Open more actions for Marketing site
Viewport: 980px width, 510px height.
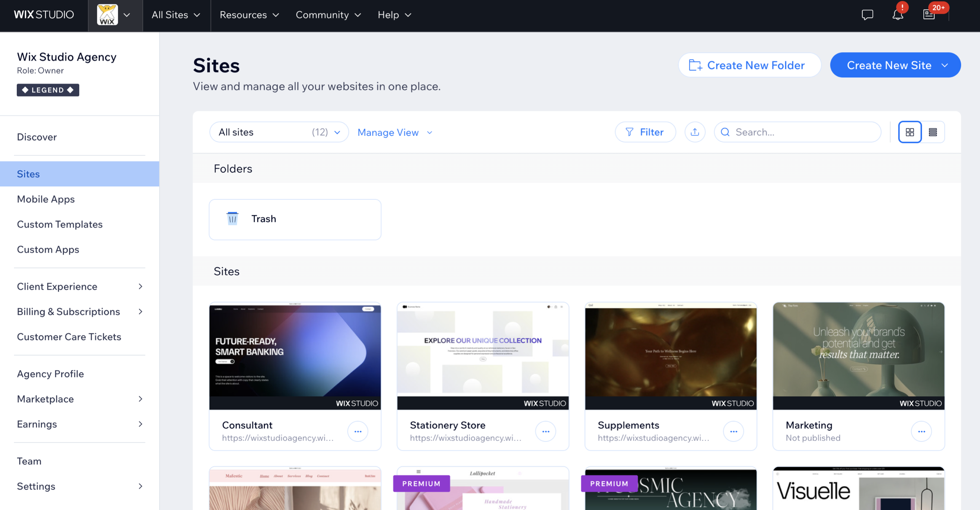pos(921,432)
